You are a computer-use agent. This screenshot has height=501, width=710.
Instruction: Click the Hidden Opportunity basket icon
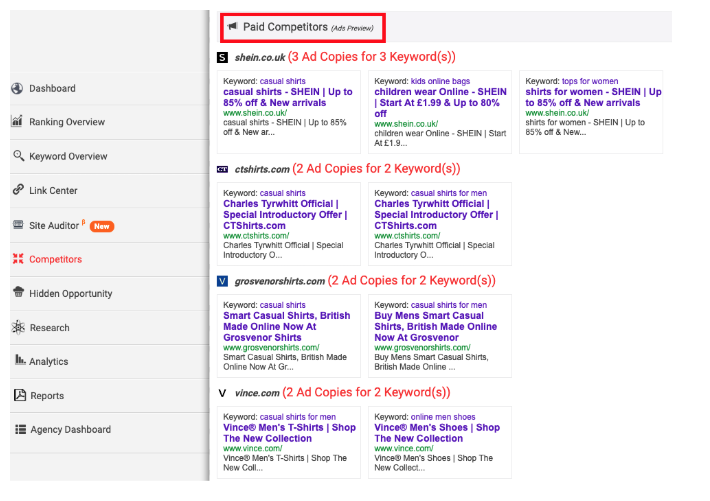[18, 293]
